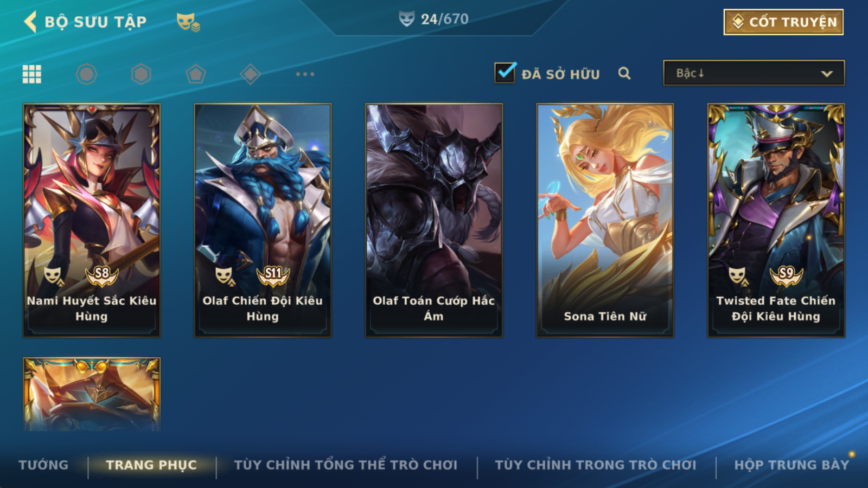Expand sorting options with the chevron arrow
Screen dimensions: 868x488
tap(827, 74)
